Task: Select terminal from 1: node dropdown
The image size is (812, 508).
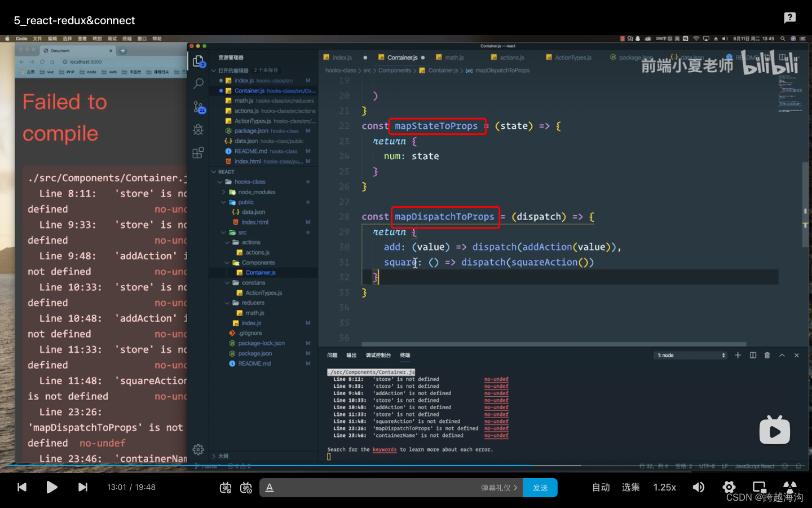Action: click(691, 355)
